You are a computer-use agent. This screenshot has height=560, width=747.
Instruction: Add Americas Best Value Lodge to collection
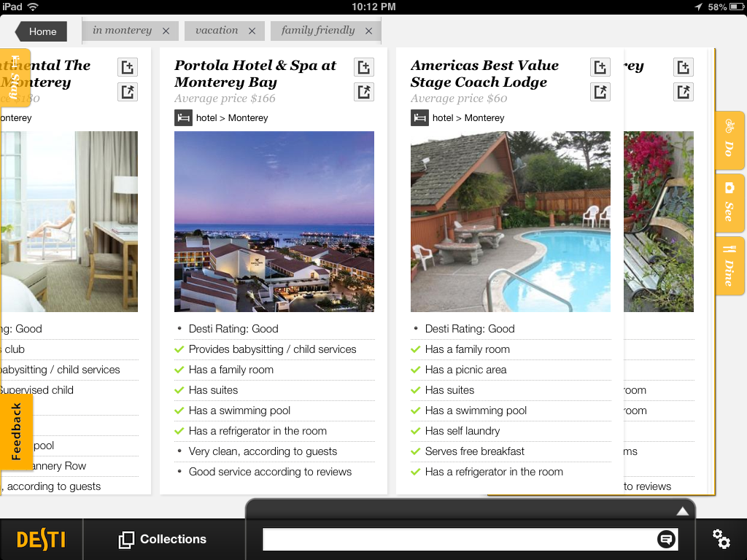tap(600, 67)
